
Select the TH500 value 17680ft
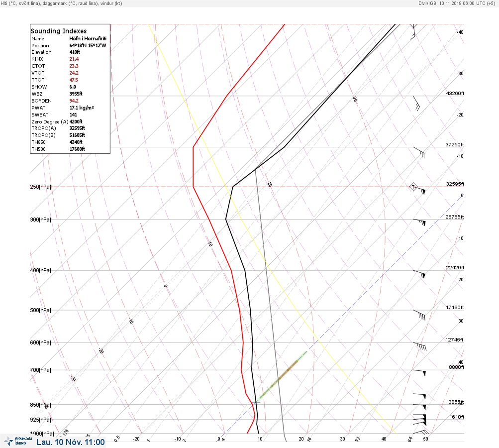[77, 149]
